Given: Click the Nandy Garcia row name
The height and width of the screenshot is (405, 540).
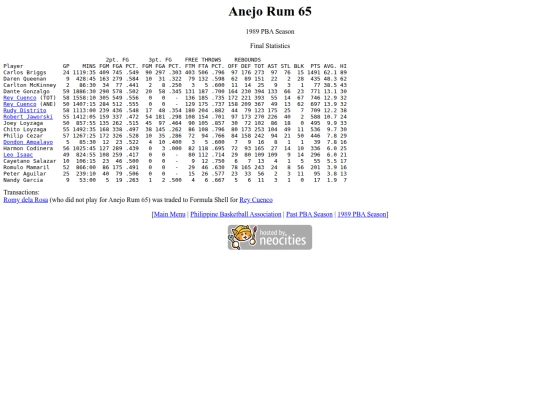Looking at the screenshot, I should coord(23,180).
